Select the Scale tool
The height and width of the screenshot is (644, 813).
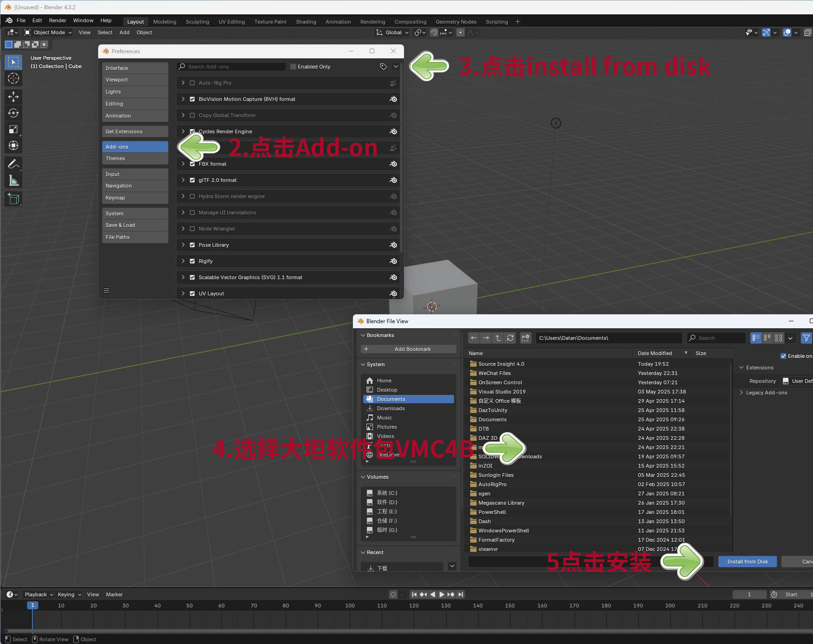(x=13, y=129)
